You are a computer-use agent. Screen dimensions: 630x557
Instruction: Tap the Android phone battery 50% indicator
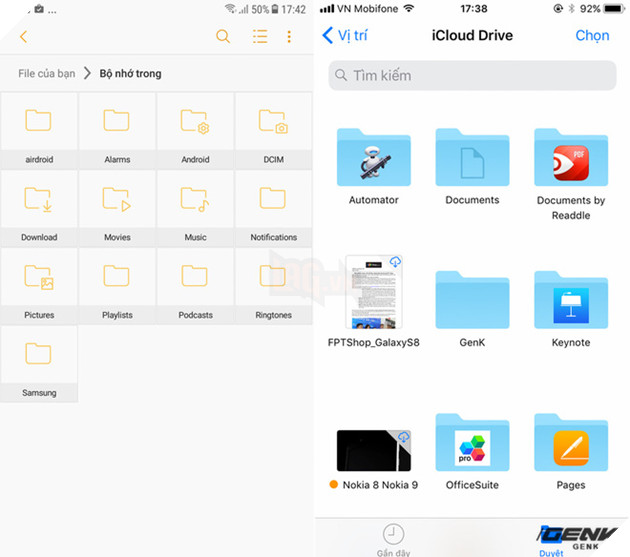(x=264, y=9)
